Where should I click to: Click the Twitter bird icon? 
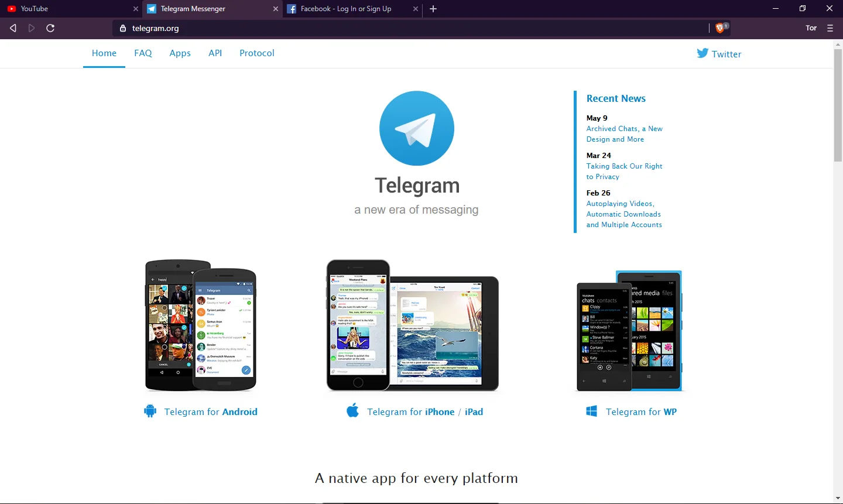click(x=702, y=53)
